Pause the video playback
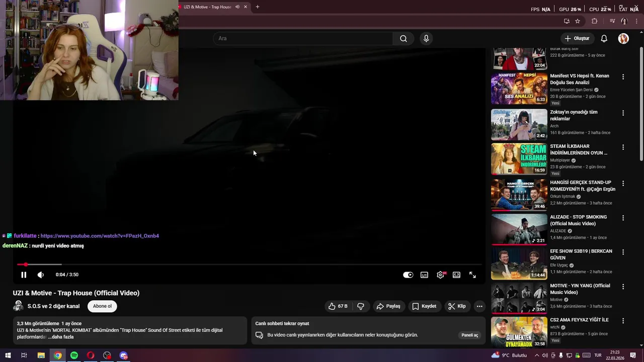644x362 pixels. pyautogui.click(x=24, y=275)
